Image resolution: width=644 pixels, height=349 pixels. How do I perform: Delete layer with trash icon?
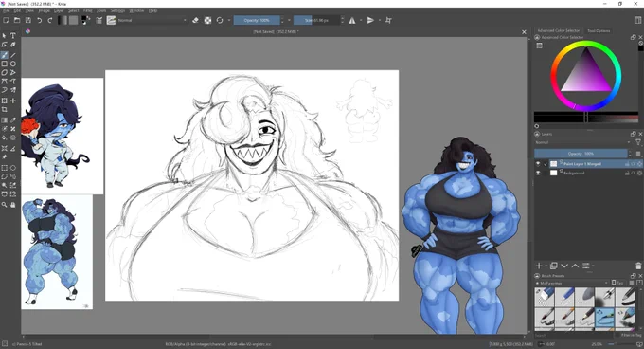638,266
